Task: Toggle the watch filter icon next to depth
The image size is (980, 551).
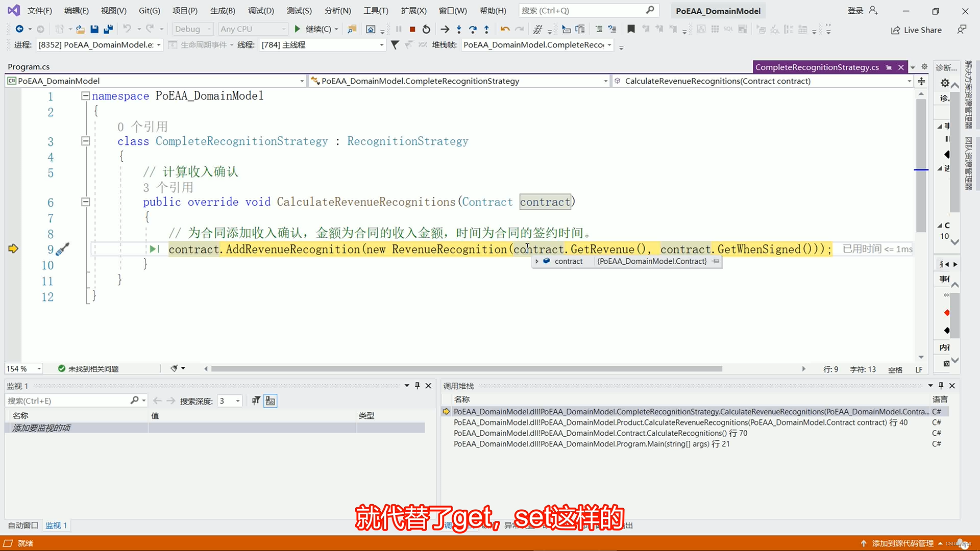Action: [x=256, y=401]
